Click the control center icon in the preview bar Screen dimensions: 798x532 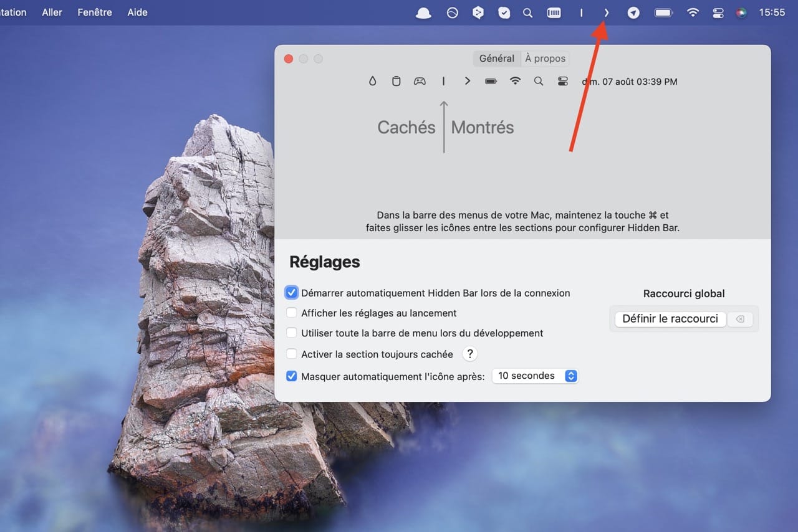pos(563,81)
